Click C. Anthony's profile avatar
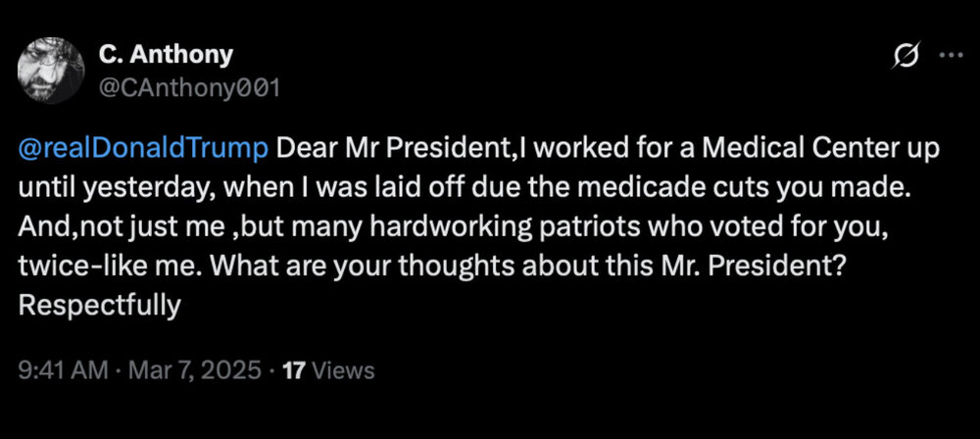 53,72
